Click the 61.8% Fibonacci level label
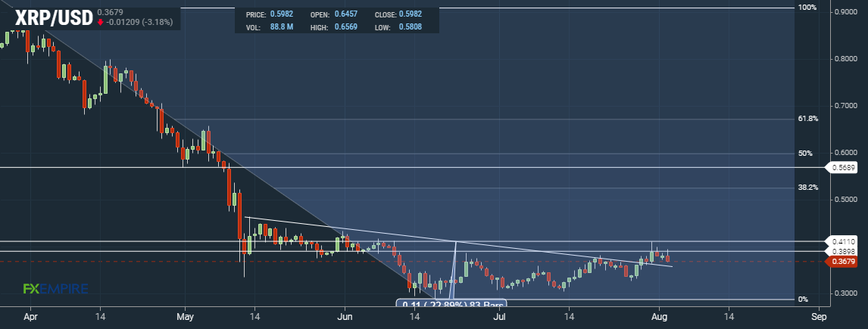868x329 pixels. (x=808, y=119)
